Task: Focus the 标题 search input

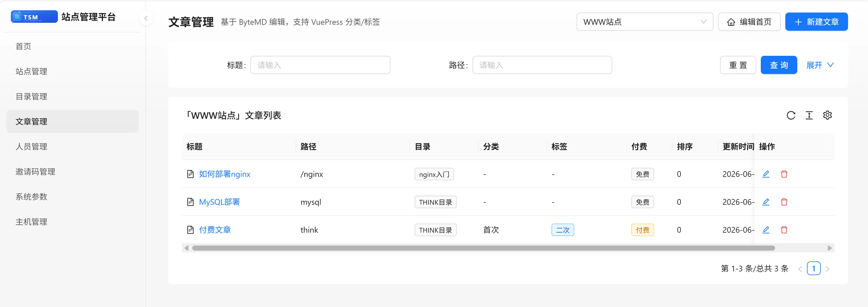Action: click(x=320, y=65)
